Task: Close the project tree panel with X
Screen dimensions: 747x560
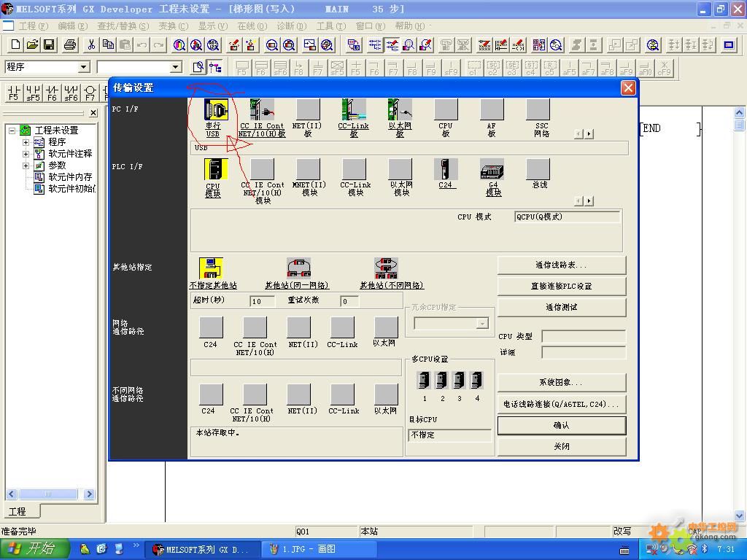Action: (93, 113)
